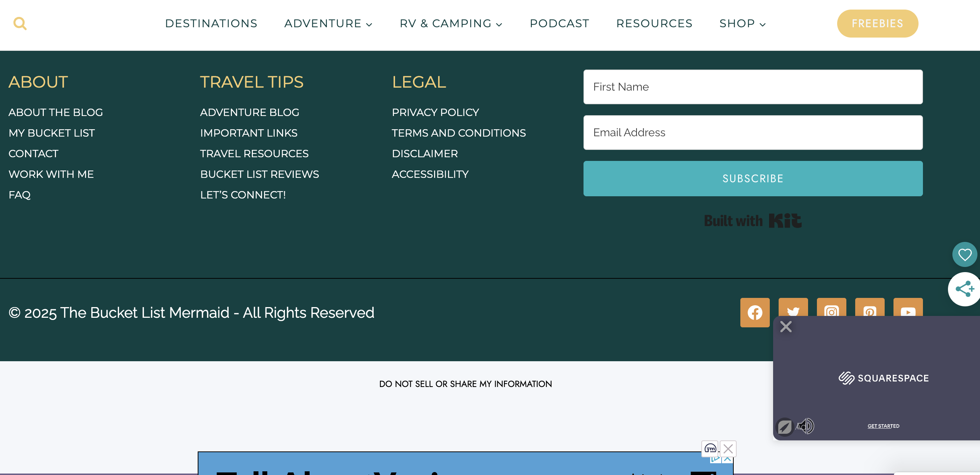
Task: Close the Squarespace video ad
Action: point(786,327)
